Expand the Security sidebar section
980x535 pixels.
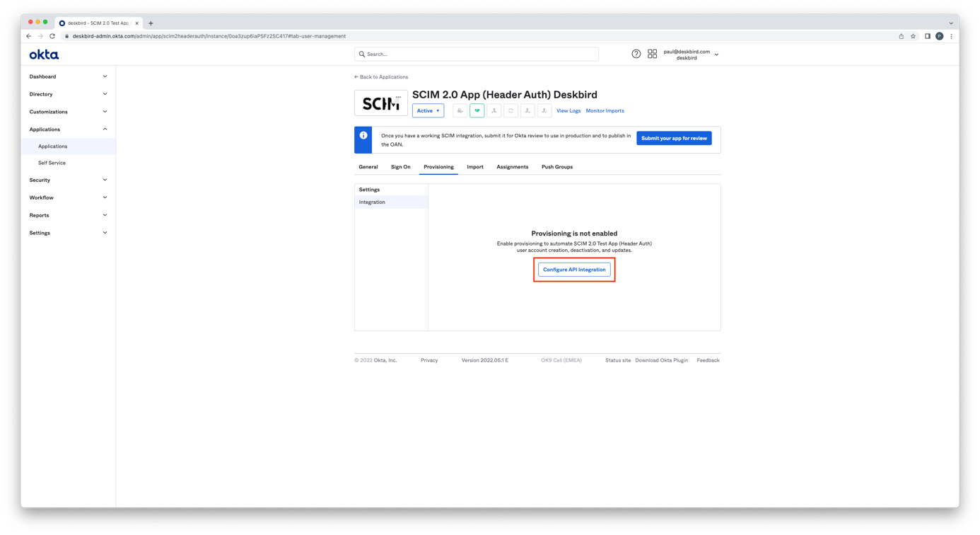coord(68,180)
